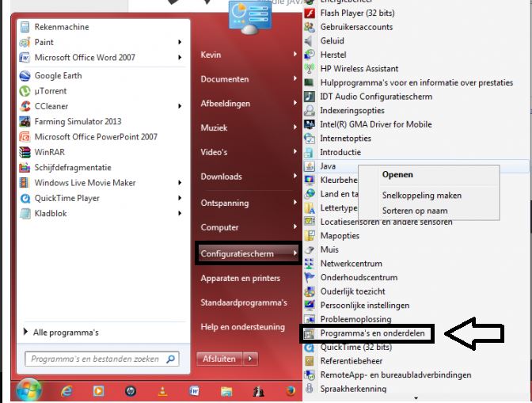Expand Word 2007 recent documents arrow
Viewport: 532px width, 403px height.
(180, 57)
